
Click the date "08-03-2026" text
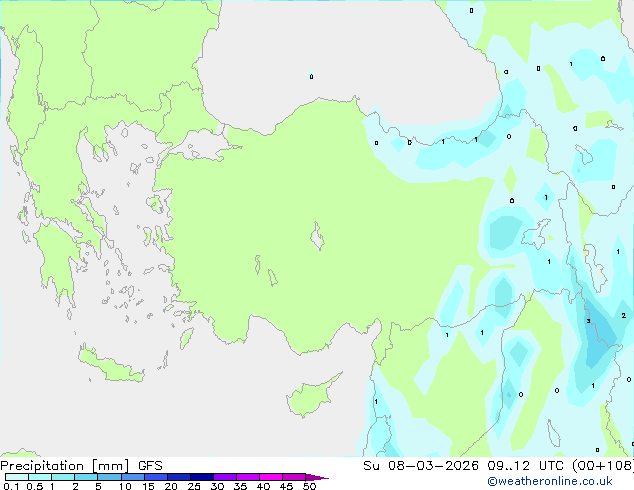point(433,466)
